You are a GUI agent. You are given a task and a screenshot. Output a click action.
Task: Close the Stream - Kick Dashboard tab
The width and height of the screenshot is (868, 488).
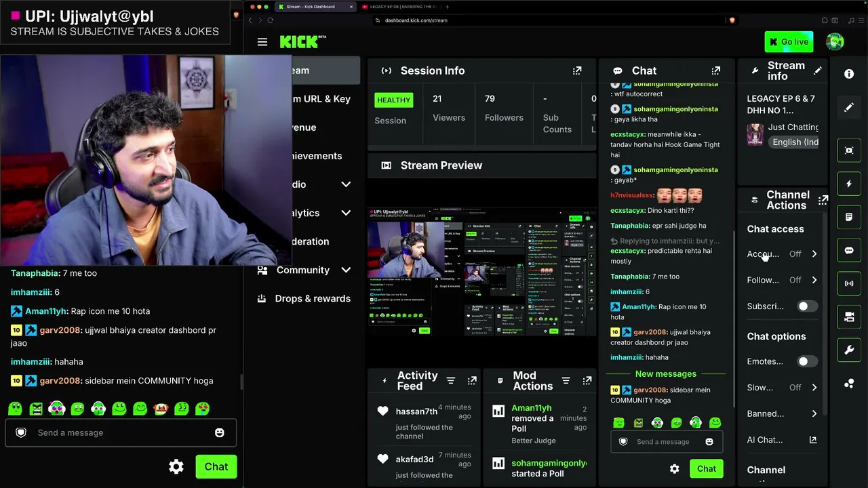pos(351,7)
